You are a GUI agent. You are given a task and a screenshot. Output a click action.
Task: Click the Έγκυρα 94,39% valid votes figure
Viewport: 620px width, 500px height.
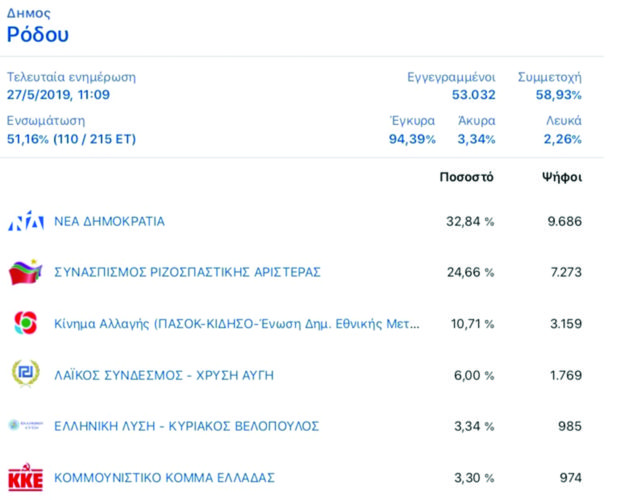coord(412,139)
